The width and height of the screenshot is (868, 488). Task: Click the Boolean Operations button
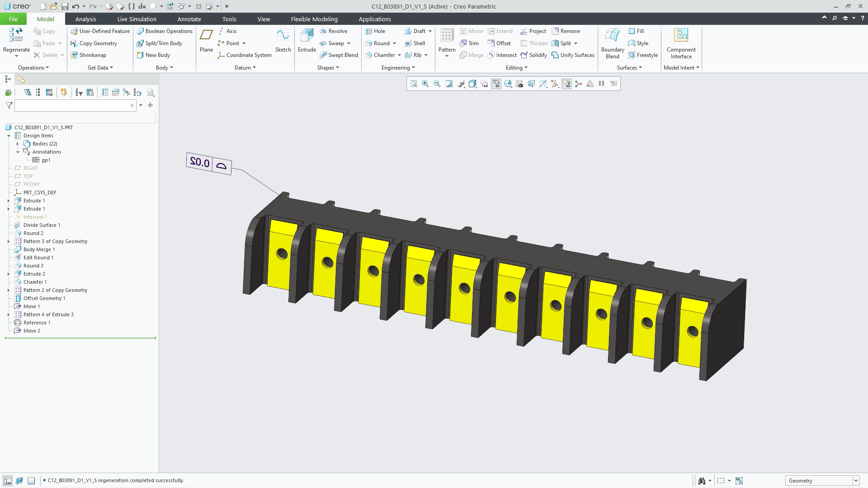165,31
